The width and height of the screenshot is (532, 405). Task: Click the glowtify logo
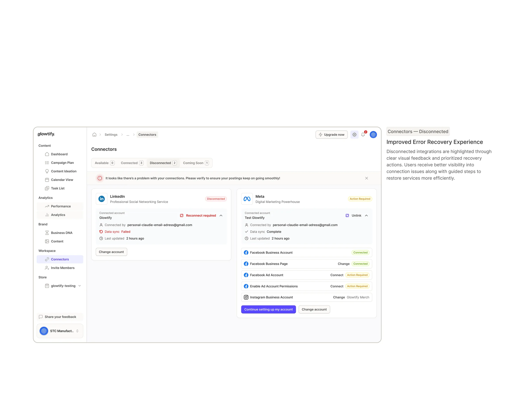point(46,134)
